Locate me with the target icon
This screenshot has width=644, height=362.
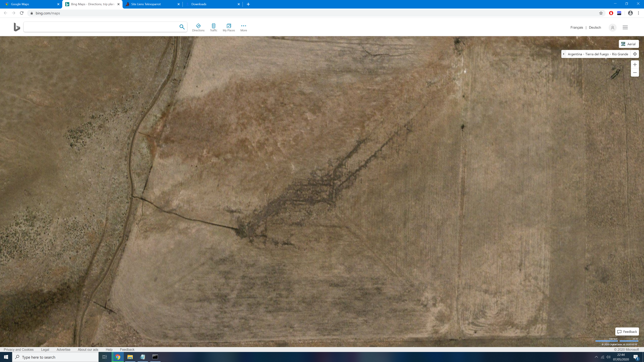[x=635, y=54]
